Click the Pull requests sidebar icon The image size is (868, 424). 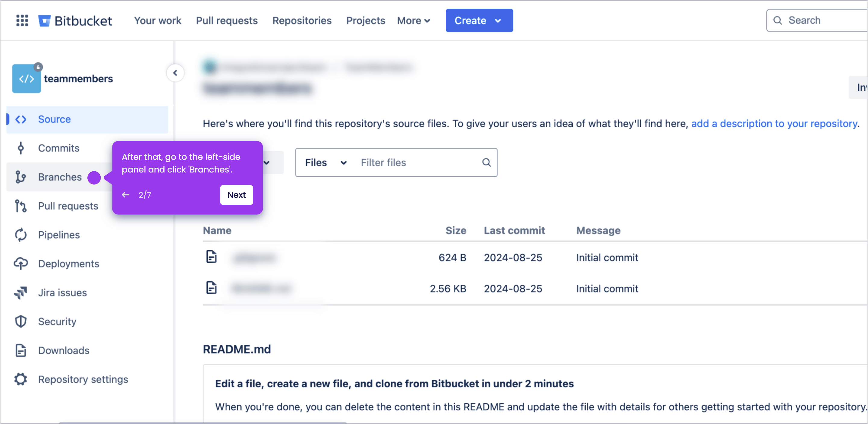(21, 206)
